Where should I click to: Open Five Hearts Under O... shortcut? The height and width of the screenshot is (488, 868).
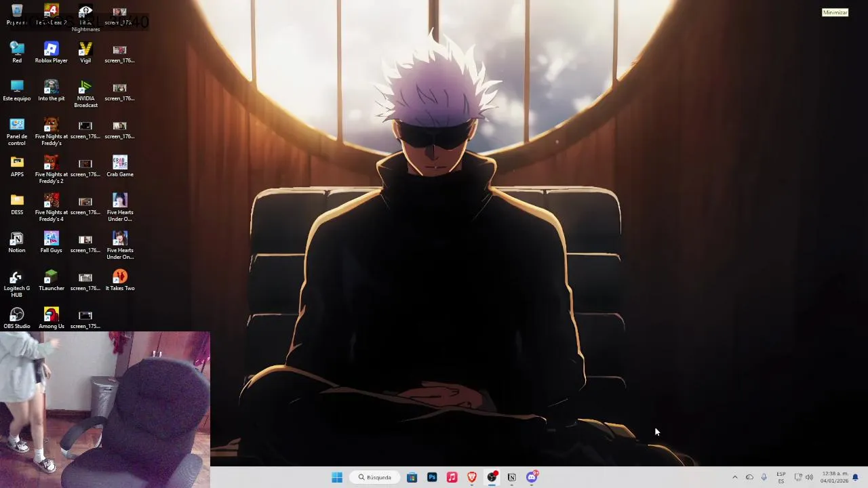[120, 208]
